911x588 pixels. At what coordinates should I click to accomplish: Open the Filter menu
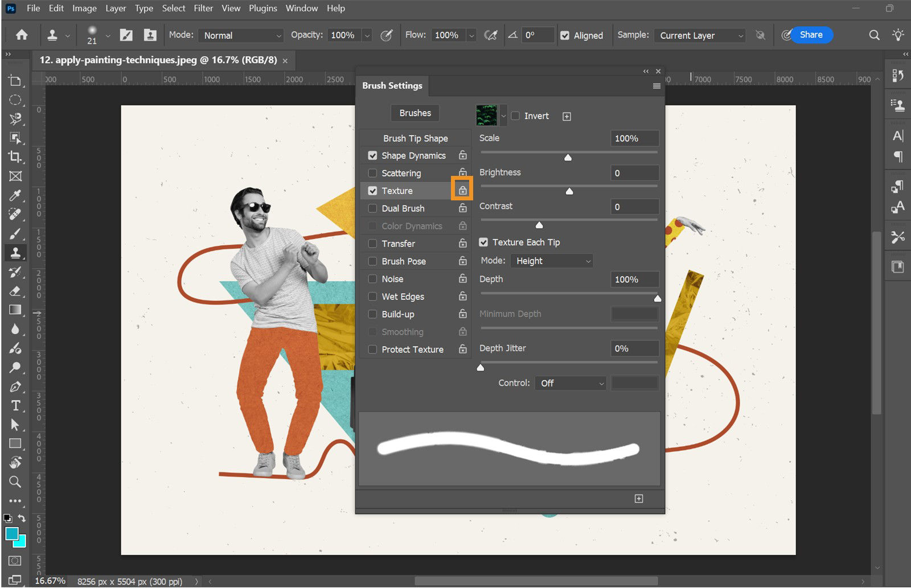point(203,8)
